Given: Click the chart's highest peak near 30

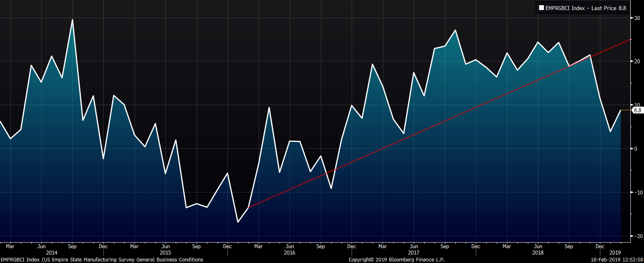Looking at the screenshot, I should (x=72, y=20).
